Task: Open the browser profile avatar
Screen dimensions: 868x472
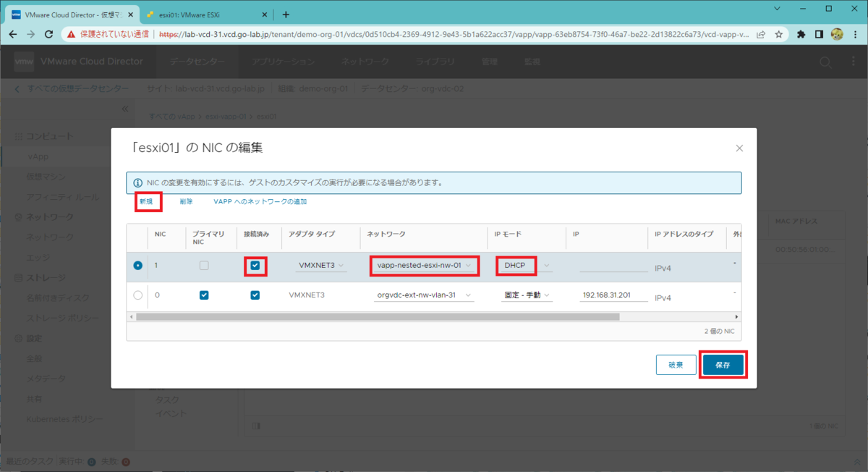Action: click(837, 34)
